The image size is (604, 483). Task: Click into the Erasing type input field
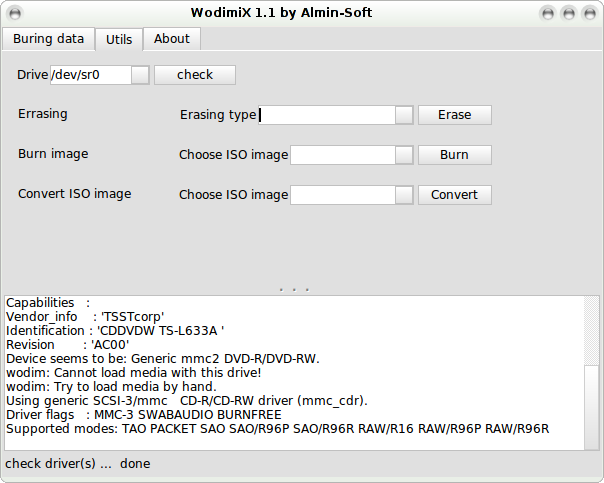(327, 115)
